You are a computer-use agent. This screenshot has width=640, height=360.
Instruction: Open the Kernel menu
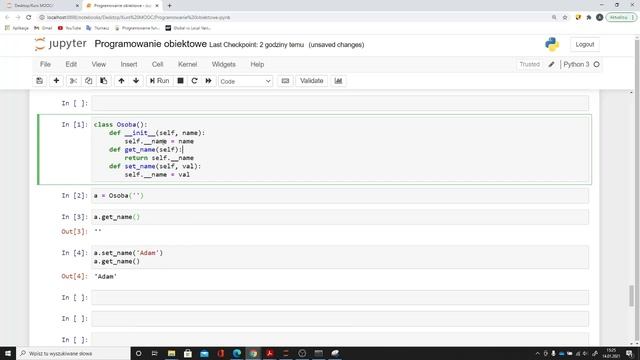[x=187, y=64]
